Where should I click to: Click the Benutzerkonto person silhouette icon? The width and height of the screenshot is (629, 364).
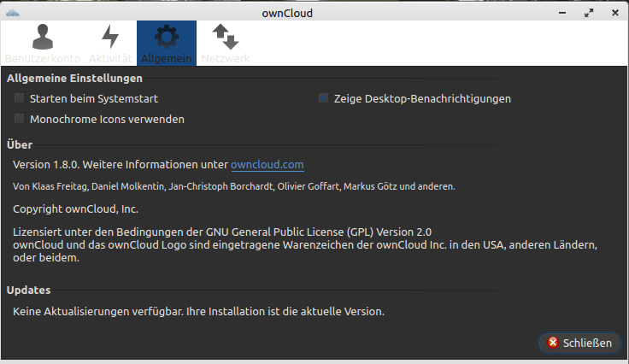click(x=43, y=37)
